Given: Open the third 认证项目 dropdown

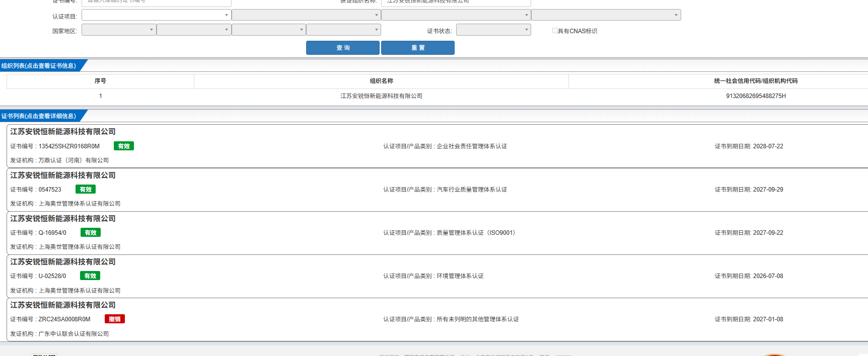Looking at the screenshot, I should 456,15.
